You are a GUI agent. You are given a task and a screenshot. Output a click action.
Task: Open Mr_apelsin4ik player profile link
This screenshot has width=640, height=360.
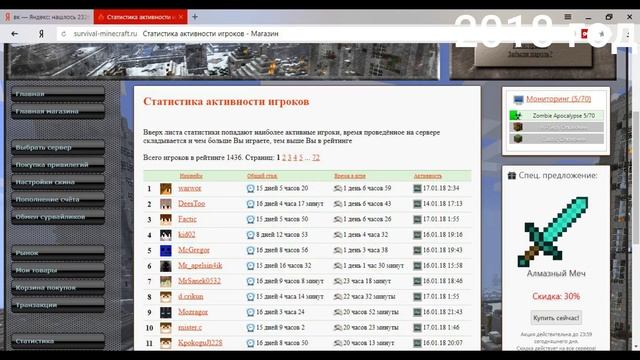click(200, 265)
